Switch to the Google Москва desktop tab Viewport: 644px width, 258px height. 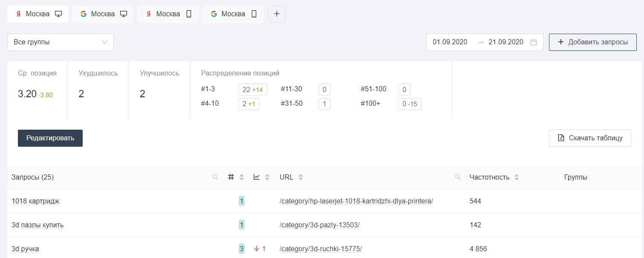(x=103, y=14)
